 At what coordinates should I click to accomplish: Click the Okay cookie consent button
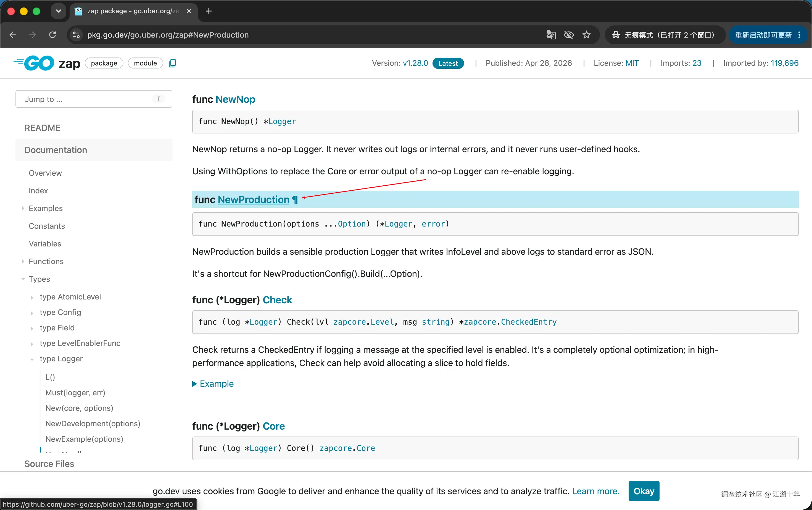point(644,491)
